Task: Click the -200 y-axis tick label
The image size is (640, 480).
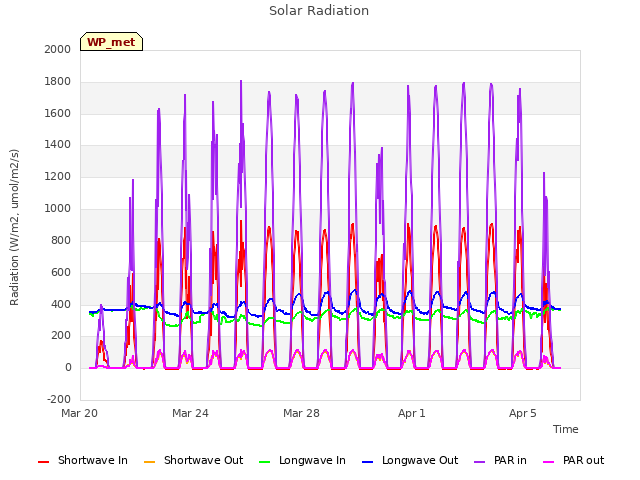Action: coord(59,399)
